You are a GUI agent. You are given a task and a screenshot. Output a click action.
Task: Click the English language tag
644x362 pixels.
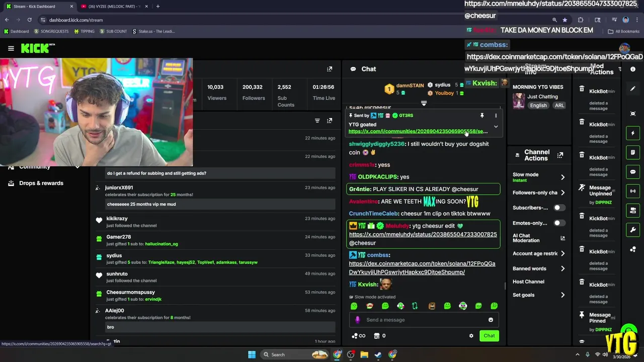tap(538, 106)
